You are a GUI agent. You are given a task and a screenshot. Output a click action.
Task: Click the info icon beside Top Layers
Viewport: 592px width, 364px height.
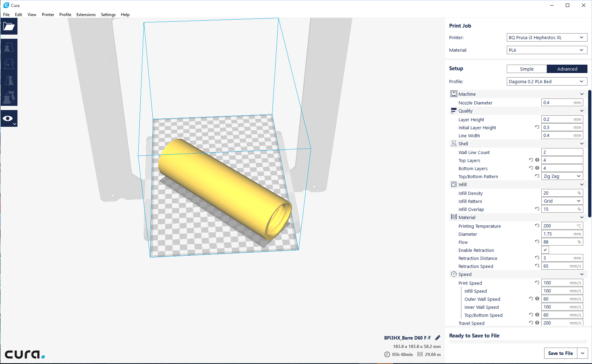(537, 160)
